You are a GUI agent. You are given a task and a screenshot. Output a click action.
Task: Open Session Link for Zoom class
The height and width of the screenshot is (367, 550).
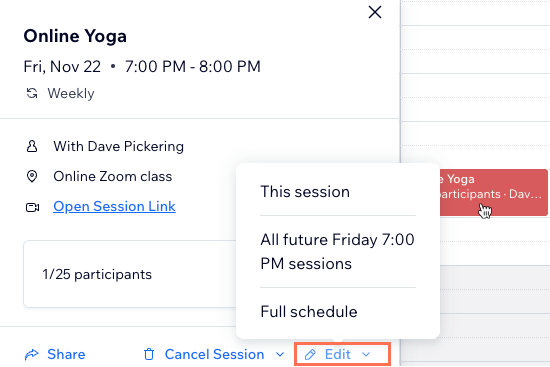tap(114, 206)
